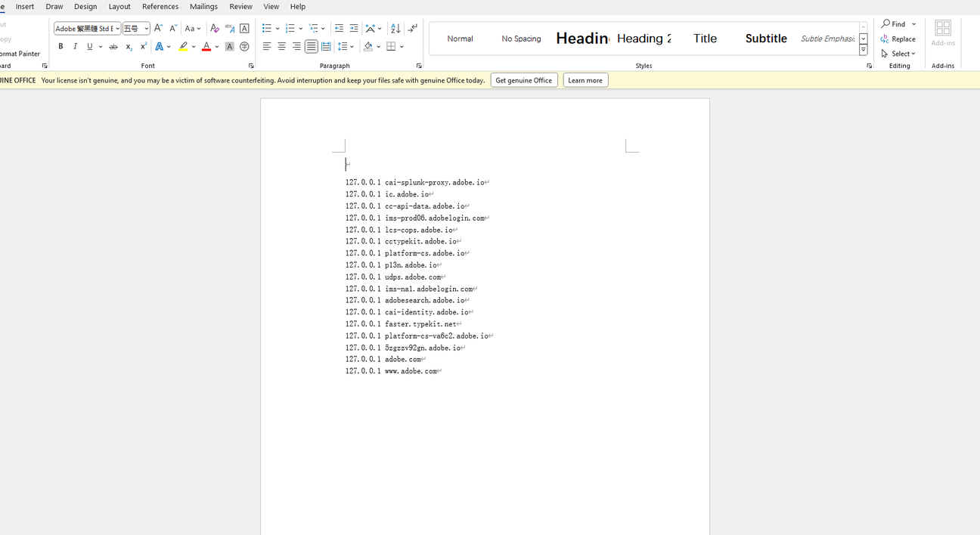Apply paragraph shading bucket icon
Screen dimensions: 980x535
368,47
